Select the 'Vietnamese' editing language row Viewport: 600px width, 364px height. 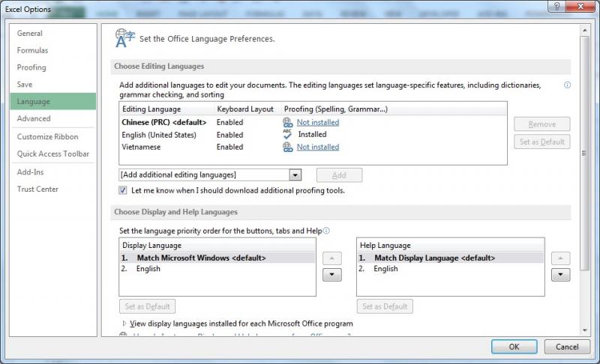(313, 147)
